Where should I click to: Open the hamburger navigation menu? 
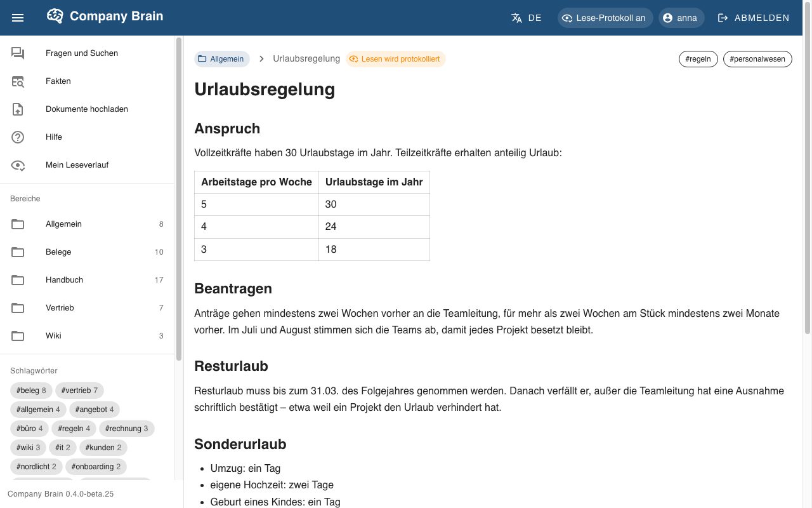[x=18, y=18]
